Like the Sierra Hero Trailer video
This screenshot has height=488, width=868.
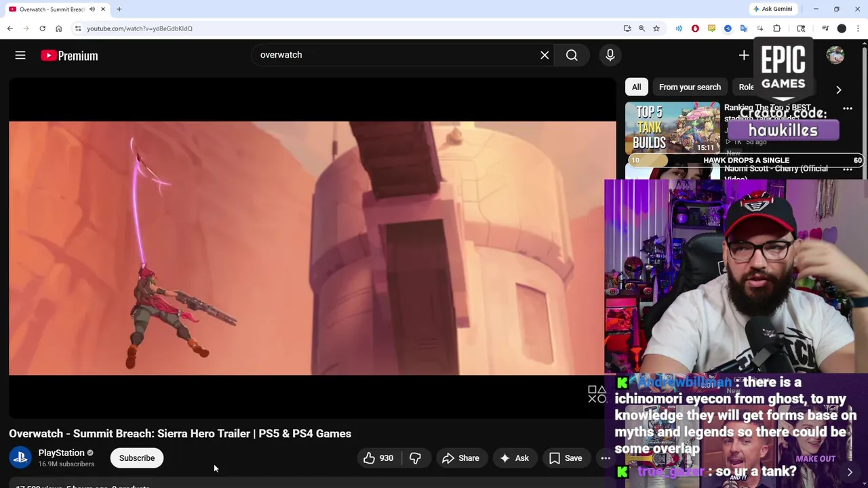[x=378, y=458]
